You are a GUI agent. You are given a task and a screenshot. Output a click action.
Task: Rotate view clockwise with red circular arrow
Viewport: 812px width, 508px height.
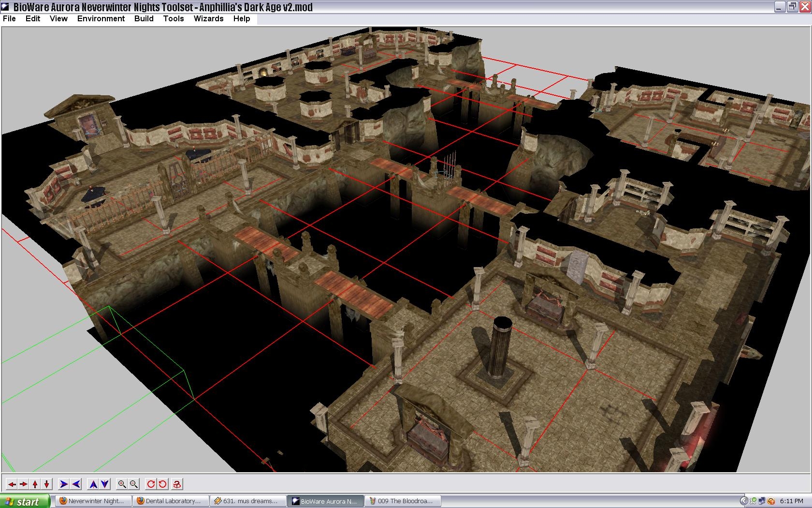[x=151, y=484]
